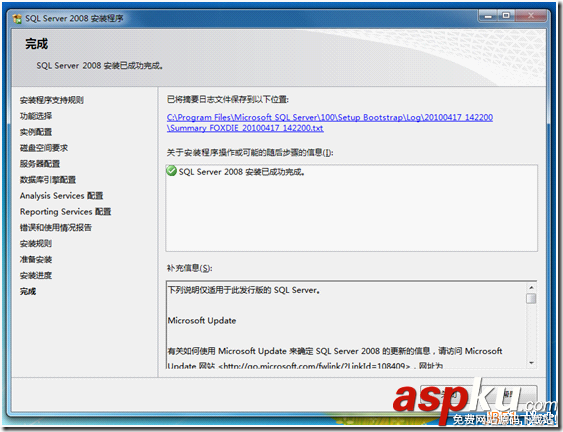
Task: Select the 准备安装 step
Action: pos(36,259)
